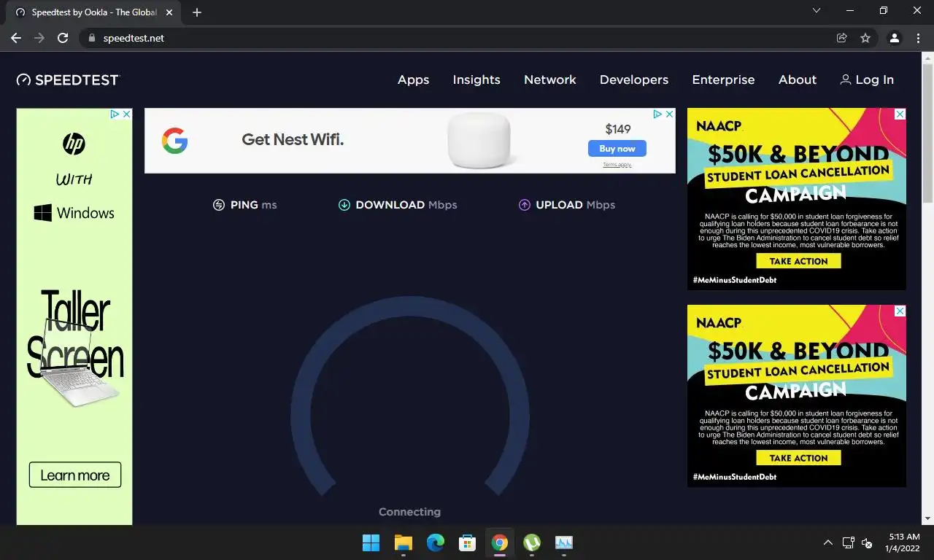Click Learn more in HP ad
This screenshot has height=560, width=934.
(x=75, y=475)
